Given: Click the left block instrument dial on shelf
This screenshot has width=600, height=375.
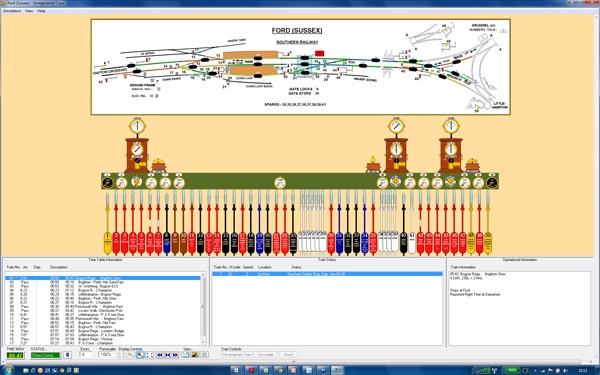Looking at the screenshot, I should coord(137,149).
